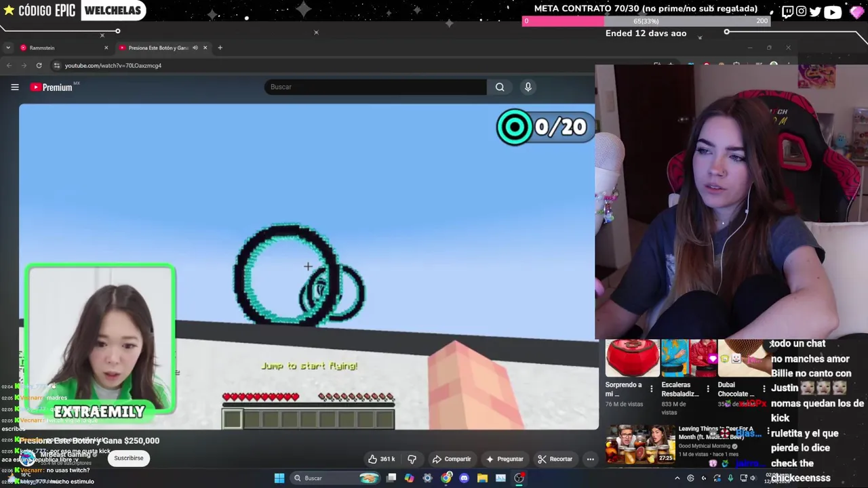Show hidden system tray icons chevron
The image size is (868, 488).
tap(677, 478)
